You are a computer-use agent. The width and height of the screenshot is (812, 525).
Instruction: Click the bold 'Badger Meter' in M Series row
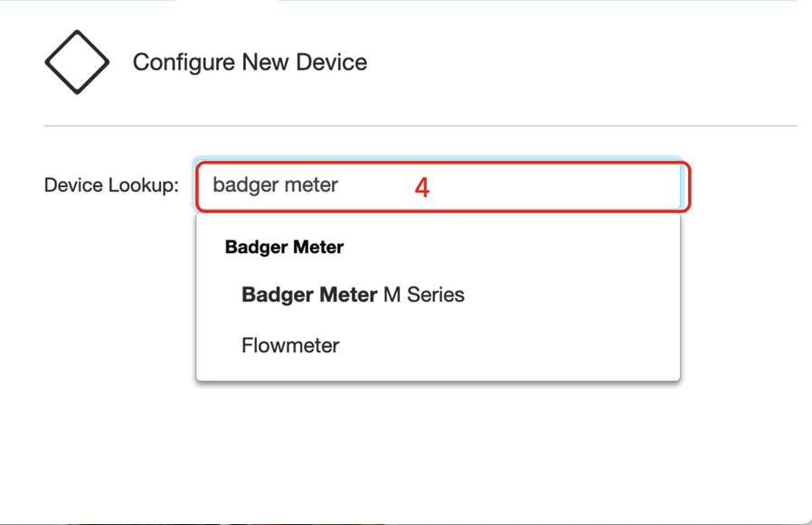(309, 295)
